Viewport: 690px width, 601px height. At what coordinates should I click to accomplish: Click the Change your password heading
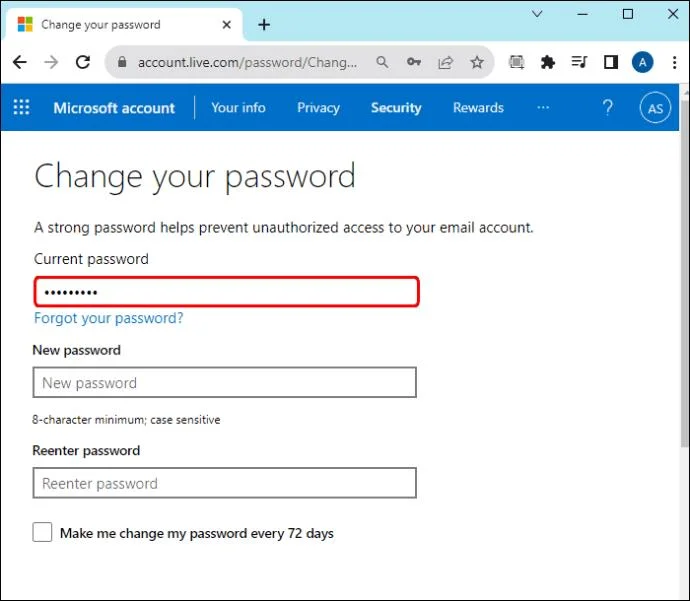pyautogui.click(x=195, y=177)
